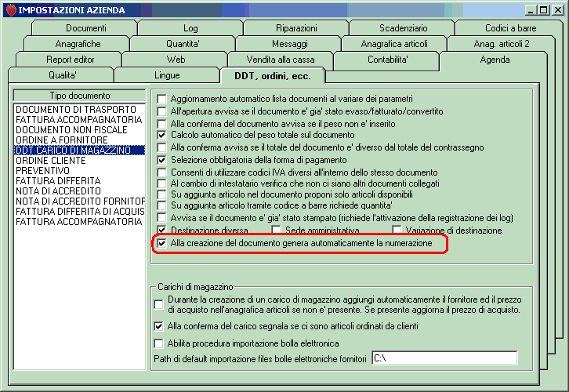Toggle All'apertura avvisa se evaso/fatturato checkbox
This screenshot has width=569, height=392.
click(x=162, y=111)
